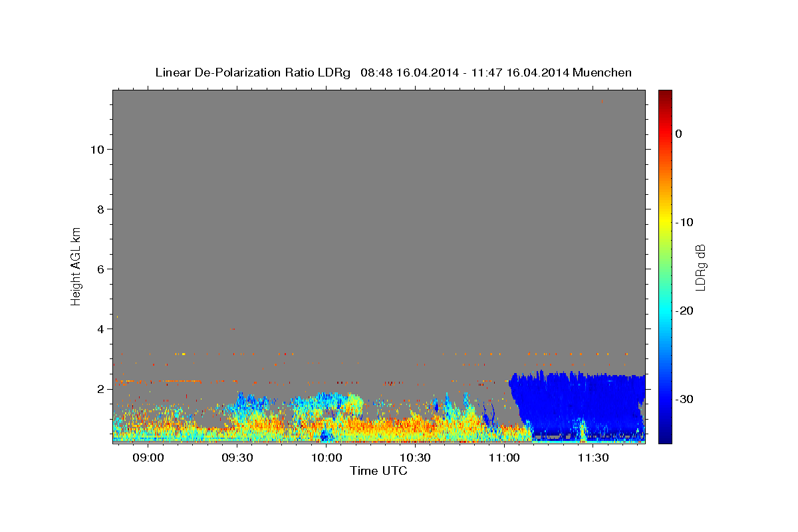Click the dark blue bottom of colorbar
The width and height of the screenshot is (798, 532).
pyautogui.click(x=665, y=438)
